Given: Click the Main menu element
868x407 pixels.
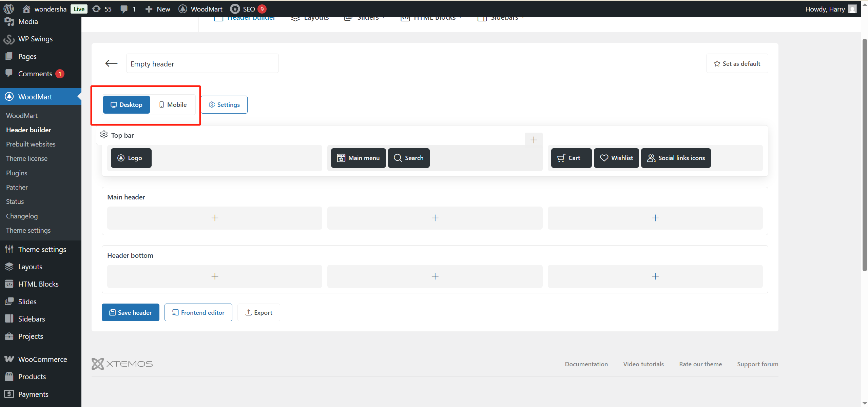Looking at the screenshot, I should pos(358,158).
